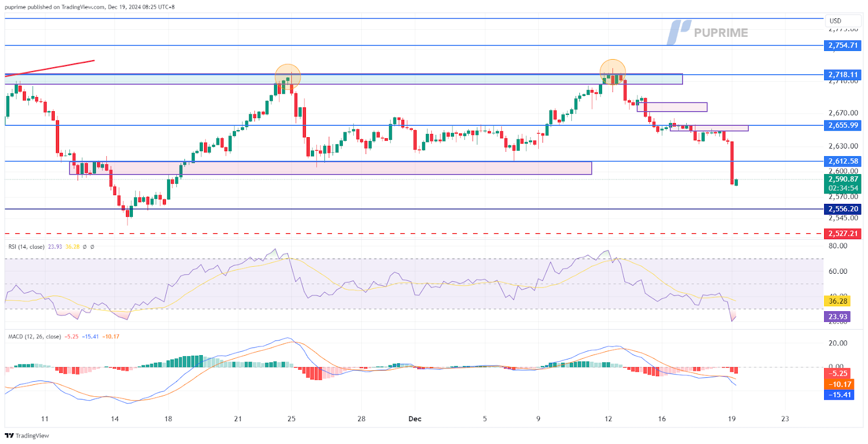
Task: Select date 23 on the time axis
Action: pos(785,419)
